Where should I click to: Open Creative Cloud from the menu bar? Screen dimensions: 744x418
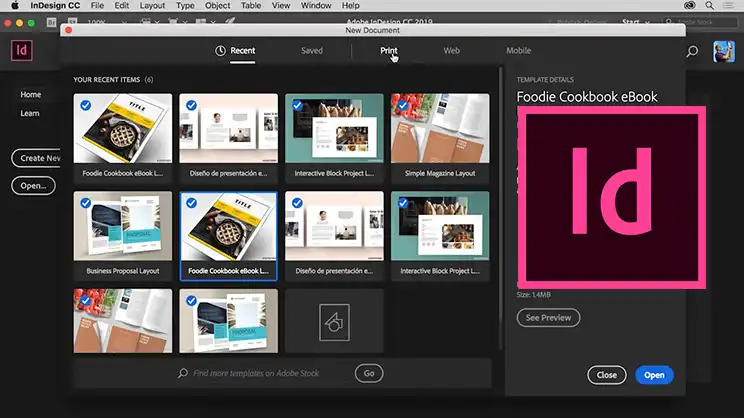click(x=689, y=6)
